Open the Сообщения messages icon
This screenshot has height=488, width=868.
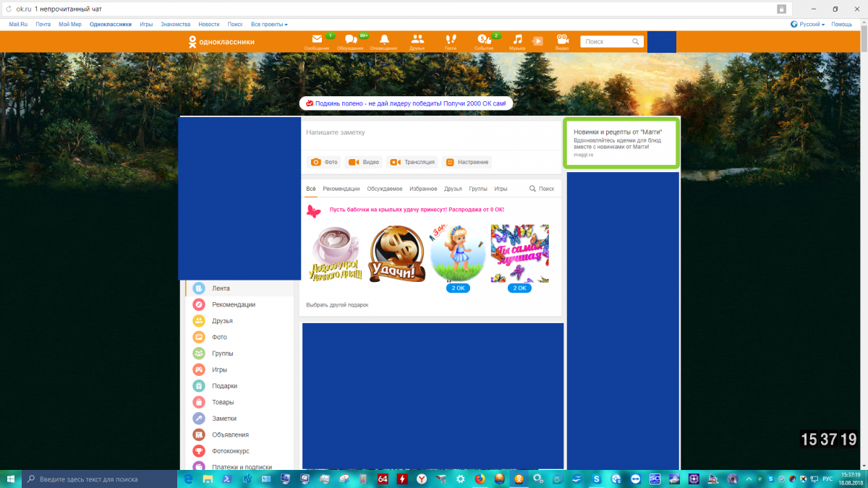pos(316,41)
